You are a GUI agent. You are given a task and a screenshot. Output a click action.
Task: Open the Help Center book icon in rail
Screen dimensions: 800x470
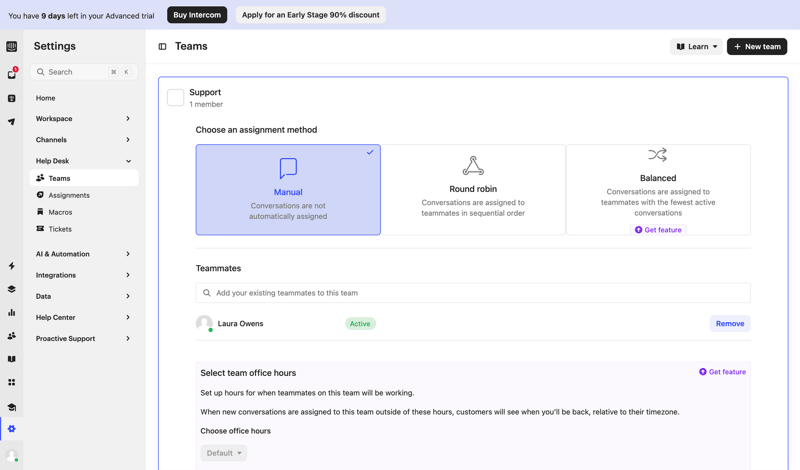click(11, 359)
